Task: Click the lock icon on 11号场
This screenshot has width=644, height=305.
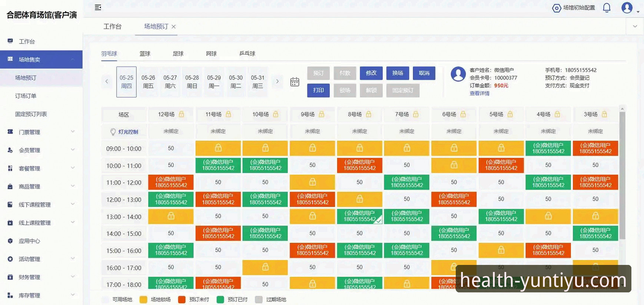Action: pyautogui.click(x=229, y=114)
